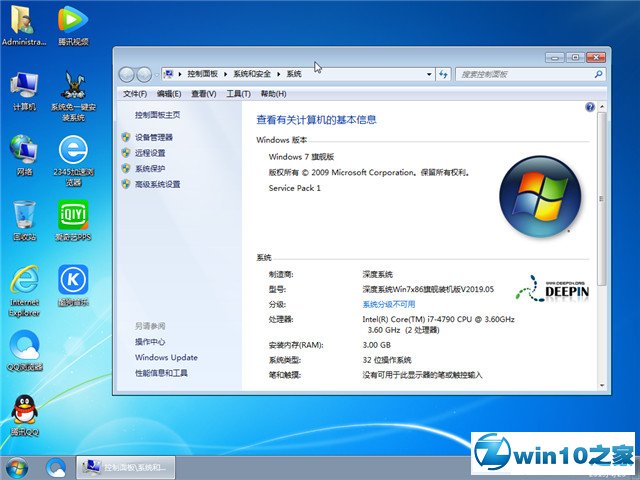
Task: Select the text Windows 7 旗舰版
Action: [x=301, y=157]
